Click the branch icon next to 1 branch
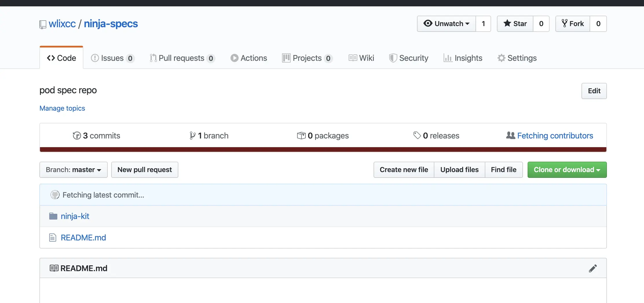This screenshot has height=303, width=644. point(193,136)
